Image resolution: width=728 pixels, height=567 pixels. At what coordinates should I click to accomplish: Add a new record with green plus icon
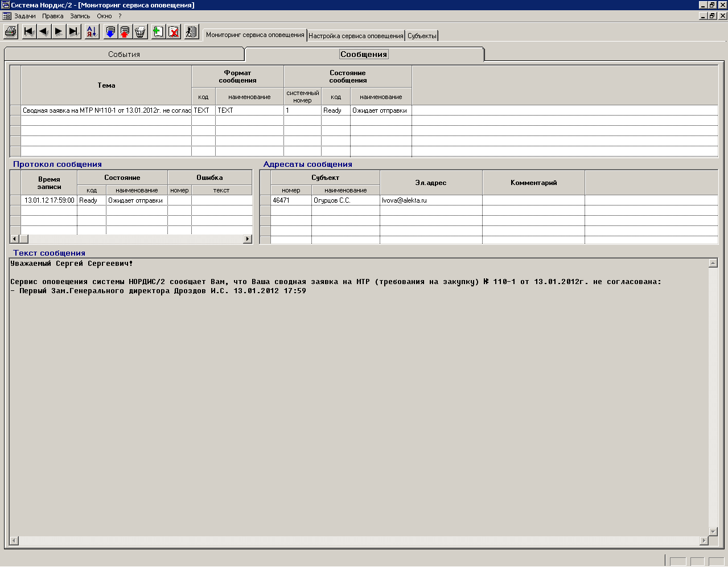(158, 32)
